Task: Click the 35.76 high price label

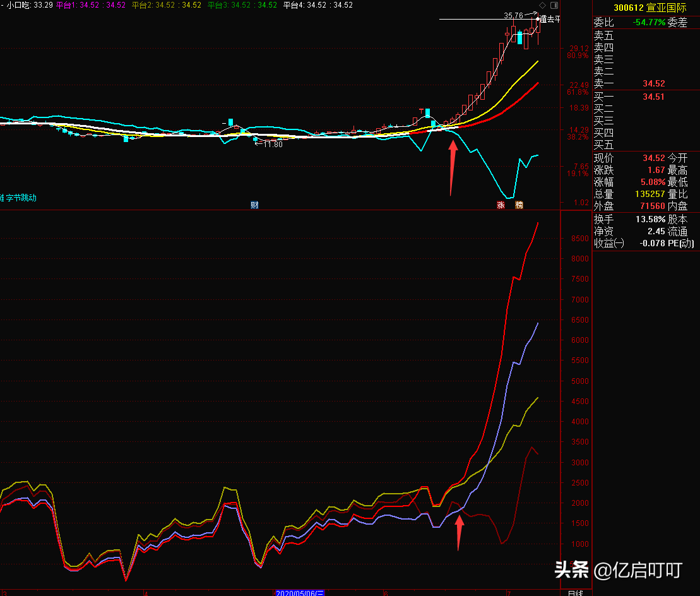Action: tap(514, 15)
